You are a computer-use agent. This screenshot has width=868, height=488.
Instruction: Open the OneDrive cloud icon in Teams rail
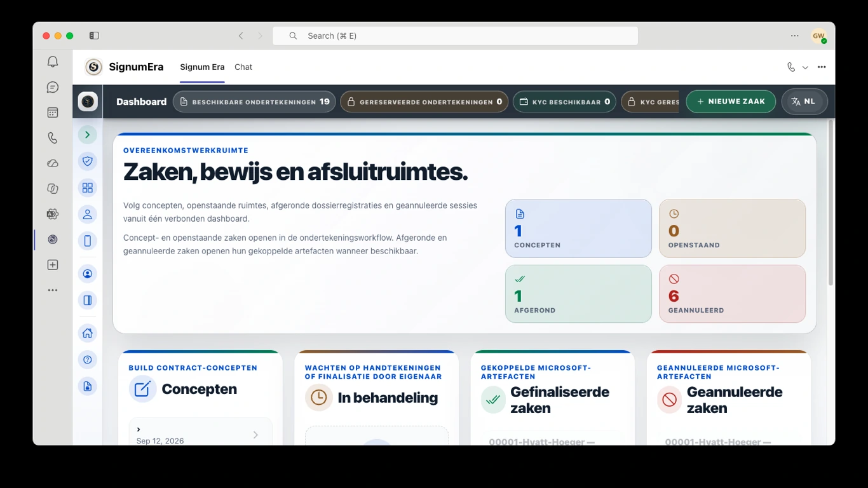pos(53,163)
